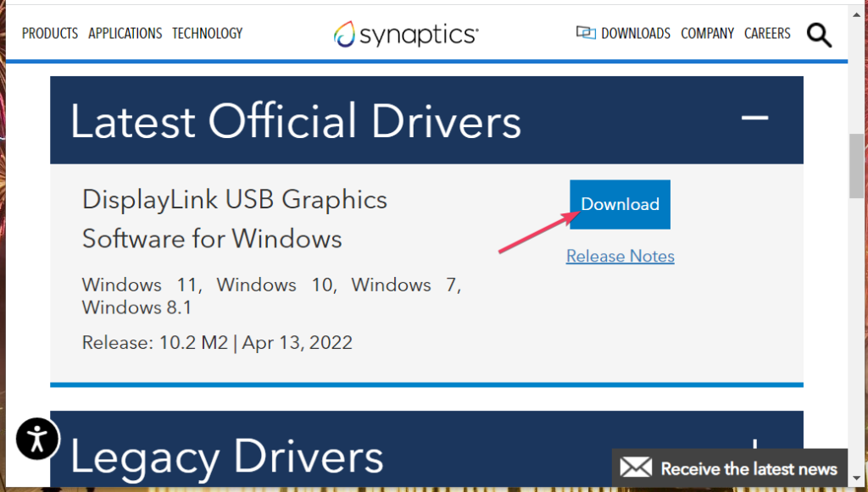Viewport: 868px width, 492px height.
Task: Open the Release Notes link
Action: pyautogui.click(x=620, y=256)
